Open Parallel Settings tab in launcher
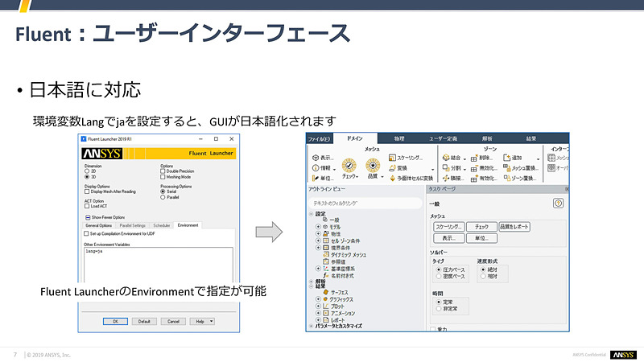This screenshot has width=644, height=362. click(x=132, y=225)
